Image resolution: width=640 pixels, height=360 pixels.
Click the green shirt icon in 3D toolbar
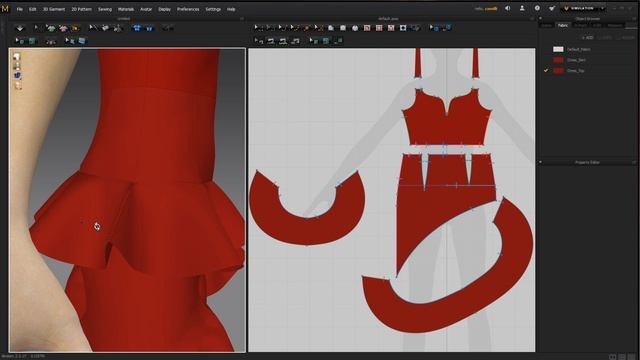51,28
